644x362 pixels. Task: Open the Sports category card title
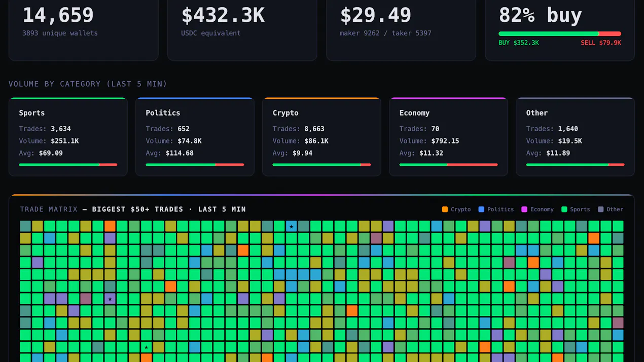coord(32,113)
